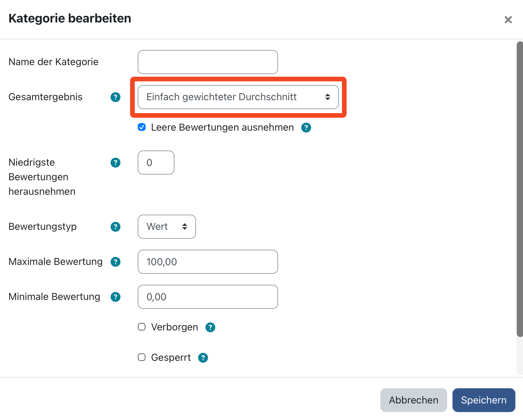Image resolution: width=523 pixels, height=420 pixels.
Task: Show help for Leere Bewertungen ausnehmen
Action: pyautogui.click(x=306, y=128)
